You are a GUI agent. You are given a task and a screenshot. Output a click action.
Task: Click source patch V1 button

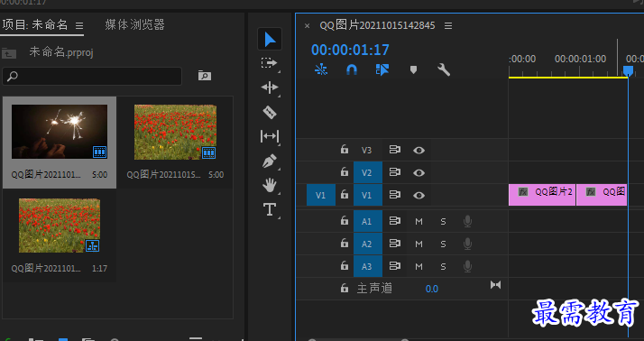[x=321, y=195]
